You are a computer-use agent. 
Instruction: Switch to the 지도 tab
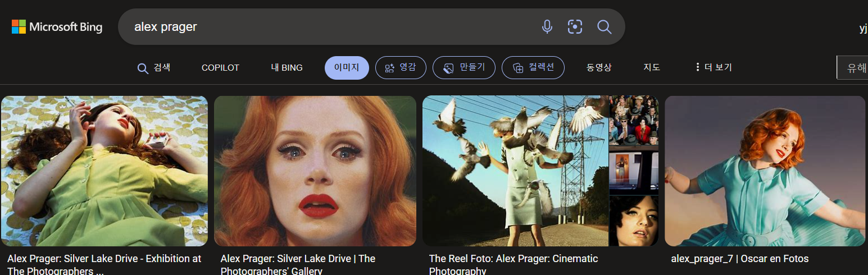coord(652,68)
